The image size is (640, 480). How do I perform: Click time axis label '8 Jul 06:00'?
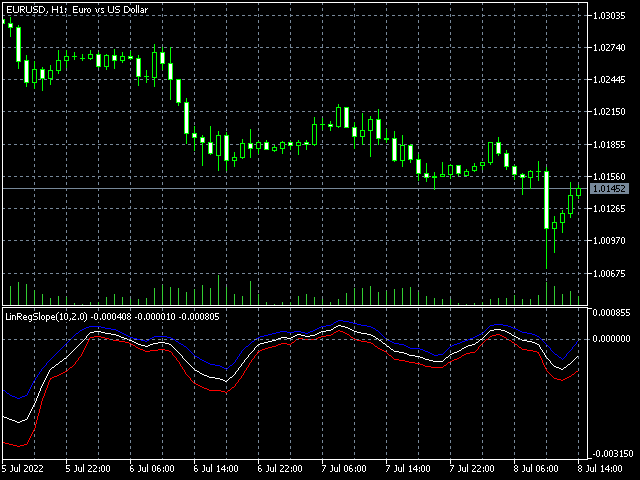[536, 469]
